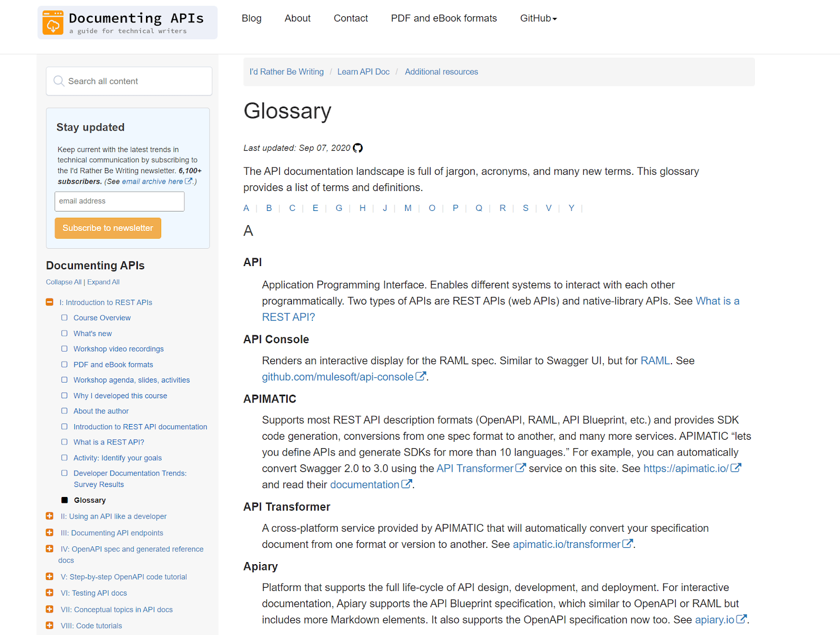The height and width of the screenshot is (635, 840).
Task: Click the search magnifier icon
Action: tap(59, 81)
